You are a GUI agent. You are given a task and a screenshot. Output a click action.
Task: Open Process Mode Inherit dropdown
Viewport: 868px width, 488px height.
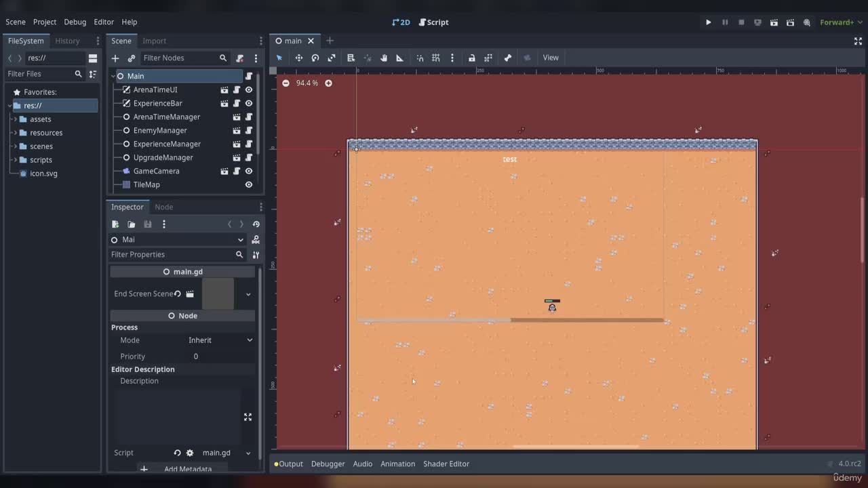pyautogui.click(x=220, y=340)
